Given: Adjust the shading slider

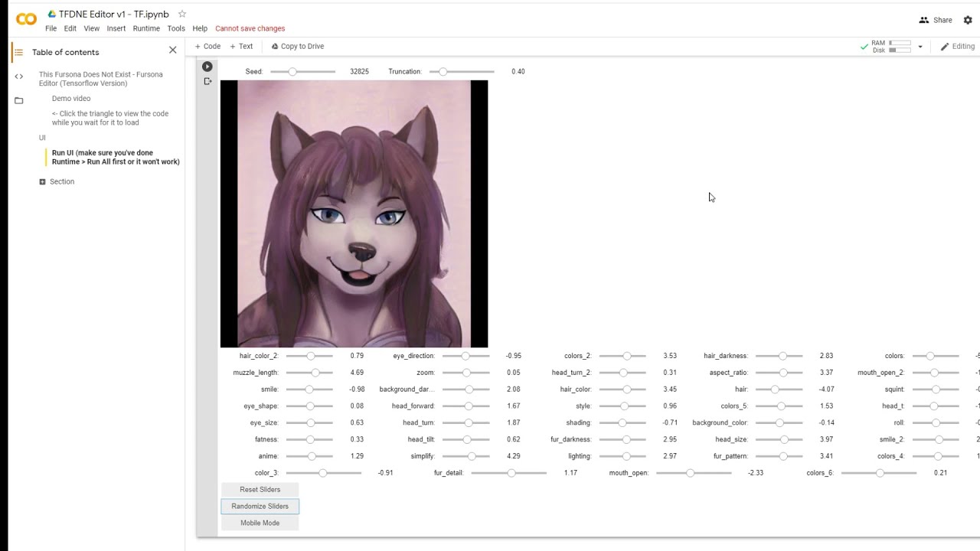Looking at the screenshot, I should 622,423.
